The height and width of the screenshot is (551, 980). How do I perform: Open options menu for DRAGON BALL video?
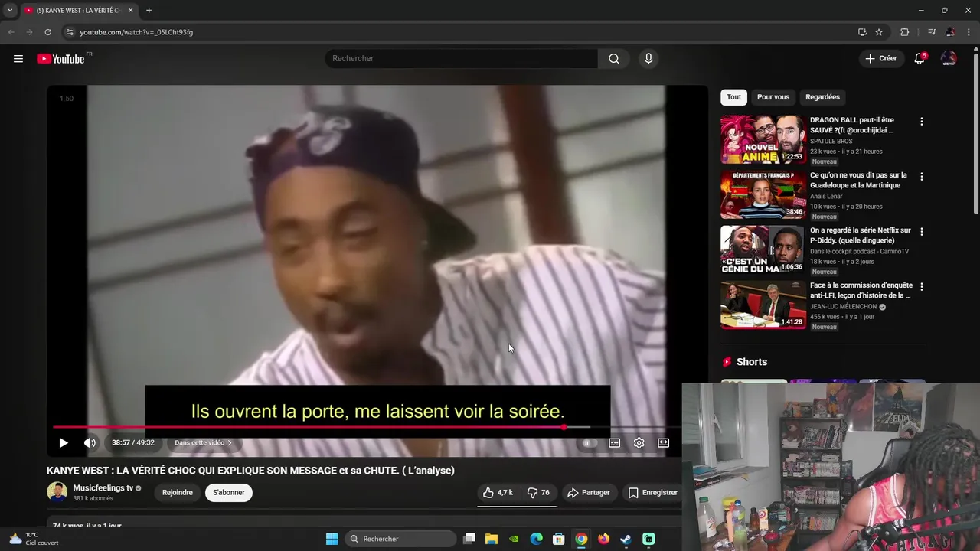(921, 122)
